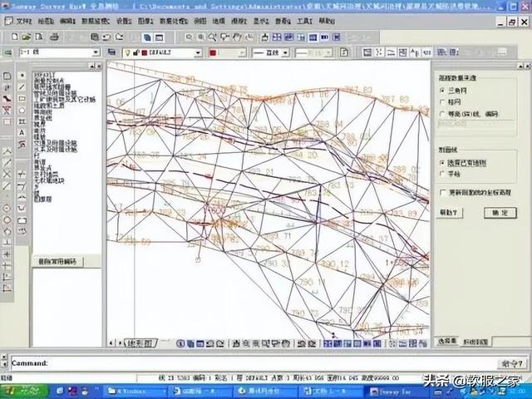Open the red color dropdown
The width and height of the screenshot is (532, 399).
(x=242, y=53)
